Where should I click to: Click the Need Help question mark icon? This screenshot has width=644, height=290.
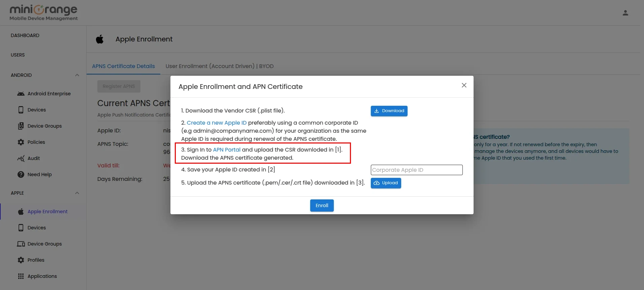tap(21, 174)
